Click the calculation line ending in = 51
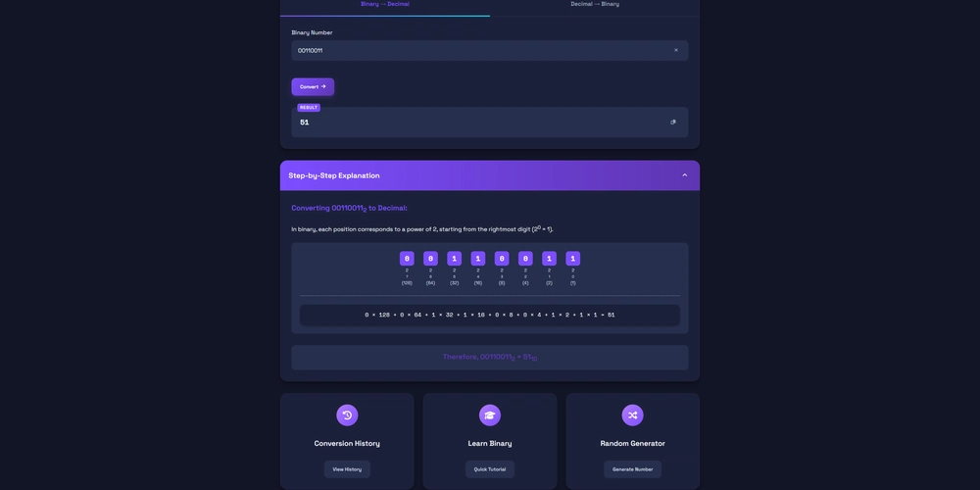This screenshot has width=980, height=490. click(x=490, y=315)
